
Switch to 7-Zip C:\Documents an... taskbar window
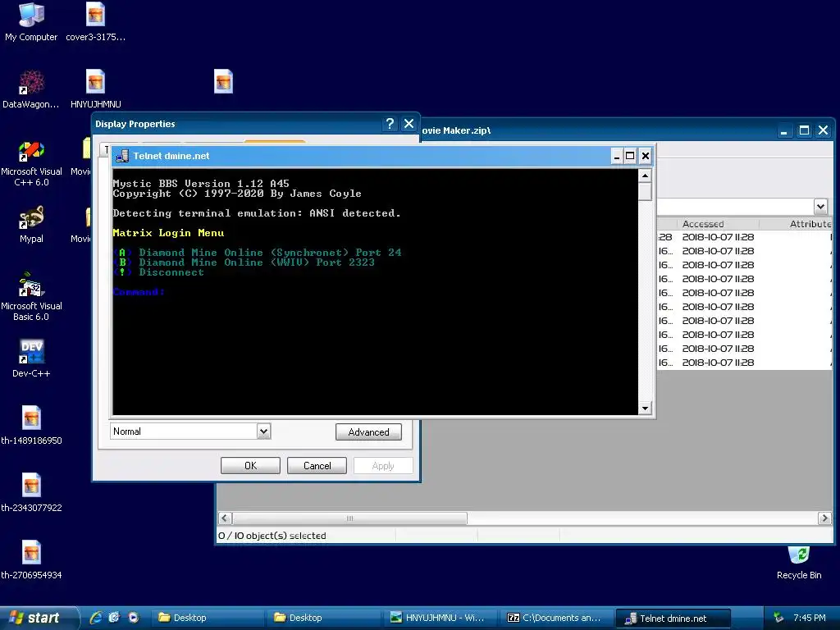(x=555, y=618)
